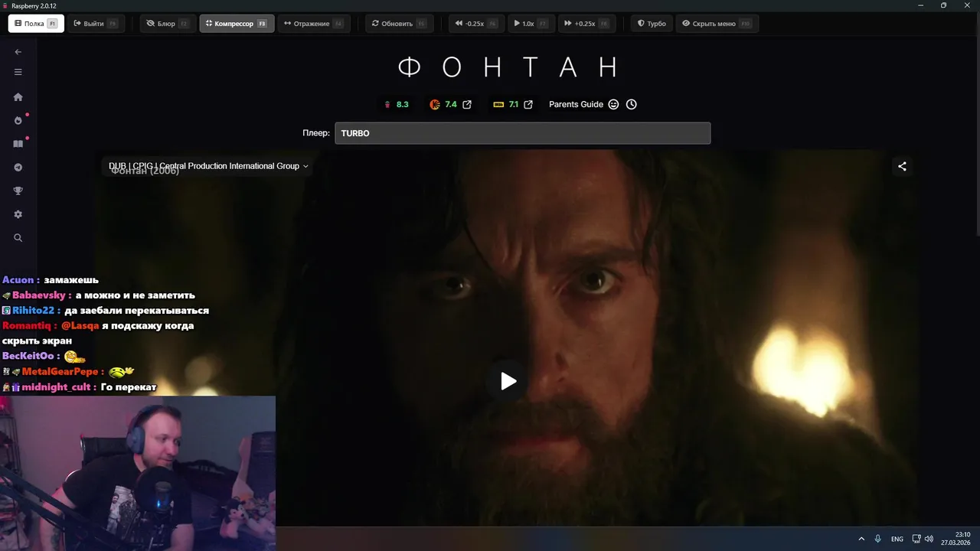Viewport: 980px width, 551px height.
Task: Click the Telegram icon in the sidebar
Action: point(18,168)
